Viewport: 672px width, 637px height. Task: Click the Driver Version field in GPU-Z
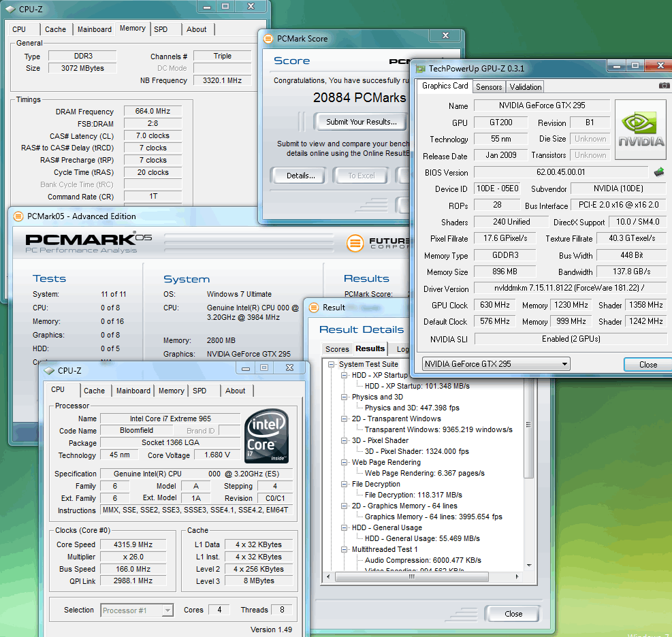click(x=570, y=289)
